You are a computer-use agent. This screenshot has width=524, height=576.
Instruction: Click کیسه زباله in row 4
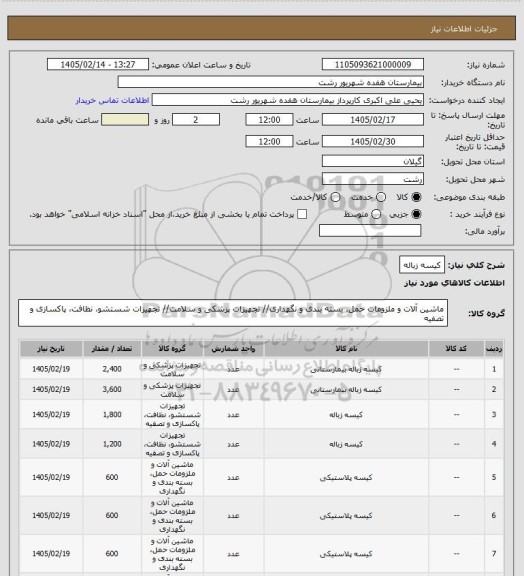tap(346, 444)
